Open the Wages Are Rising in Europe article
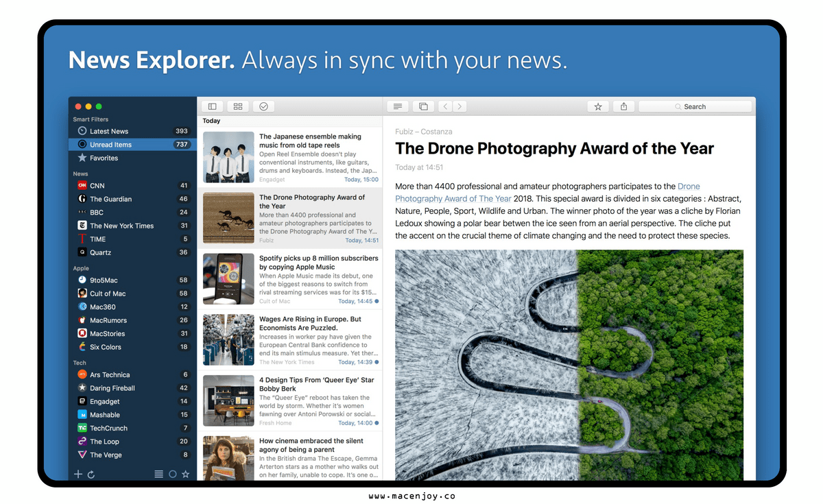The height and width of the screenshot is (504, 823). click(x=290, y=340)
